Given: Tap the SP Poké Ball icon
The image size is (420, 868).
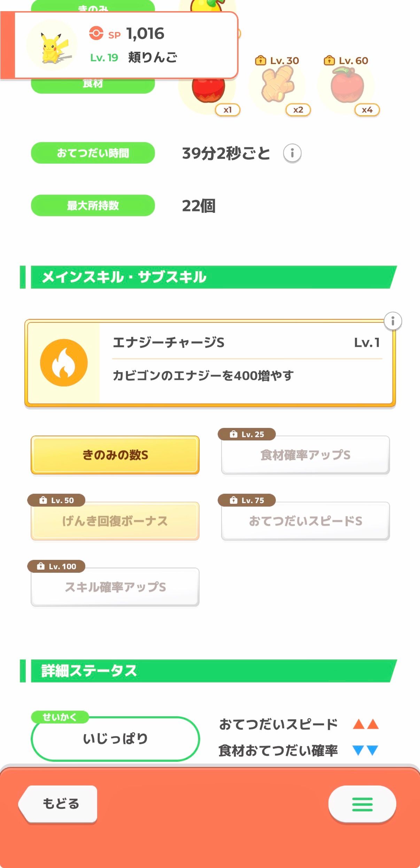Looking at the screenshot, I should coord(96,33).
